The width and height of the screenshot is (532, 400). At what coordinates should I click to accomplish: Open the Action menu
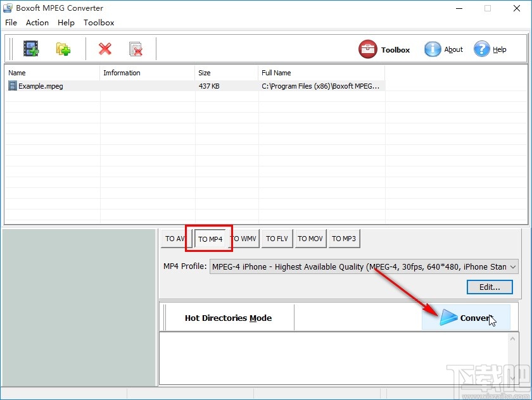click(37, 22)
